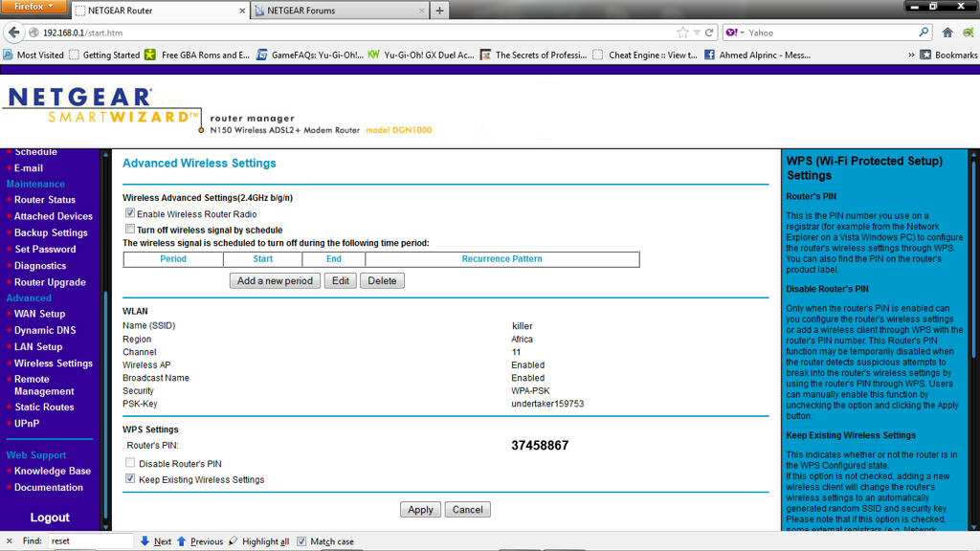
Task: Toggle Highlight all in Find bar
Action: pyautogui.click(x=258, y=541)
